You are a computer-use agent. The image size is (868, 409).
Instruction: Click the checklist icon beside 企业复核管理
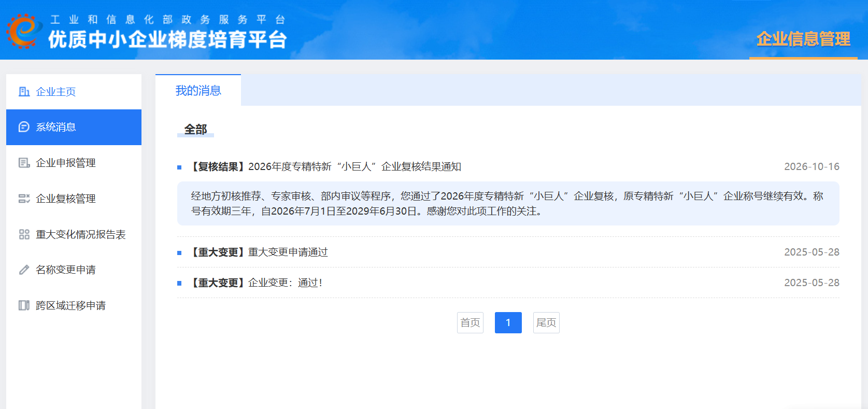click(x=24, y=199)
